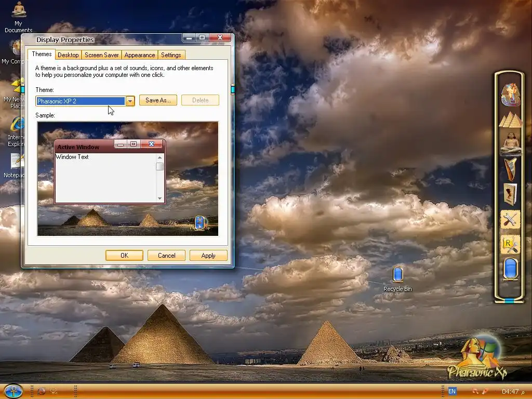Click the first orange system tray icon
The width and height of the screenshot is (532, 399).
click(x=475, y=391)
